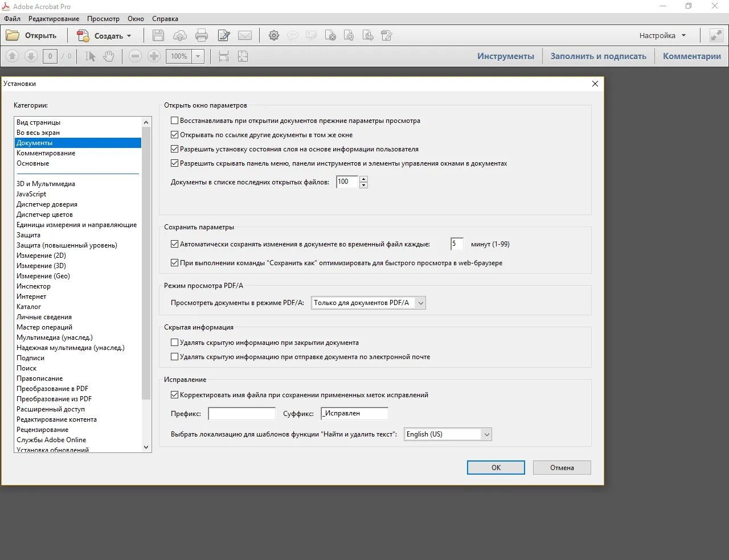Click the rotate page toolbar icon
Screen dimensions: 729x560
point(349,36)
